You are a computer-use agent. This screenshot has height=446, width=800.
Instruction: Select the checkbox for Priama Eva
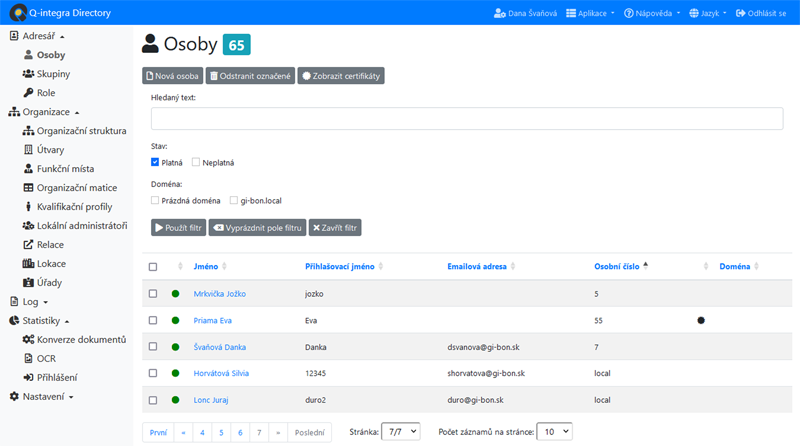pos(153,320)
